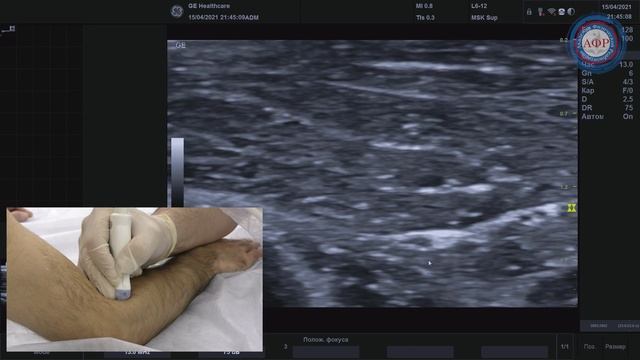Click the 'TIs 0.3' readout

(x=425, y=18)
